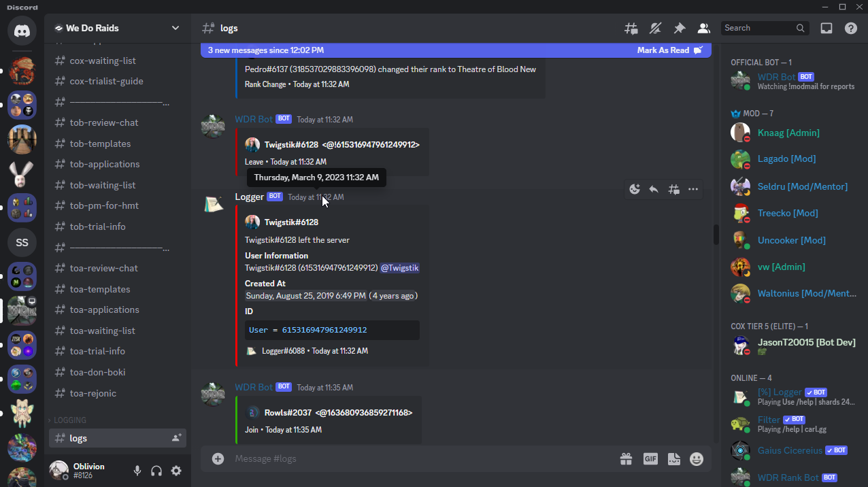Viewport: 868px width, 487px height.
Task: Select the logs channel
Action: coord(117,438)
